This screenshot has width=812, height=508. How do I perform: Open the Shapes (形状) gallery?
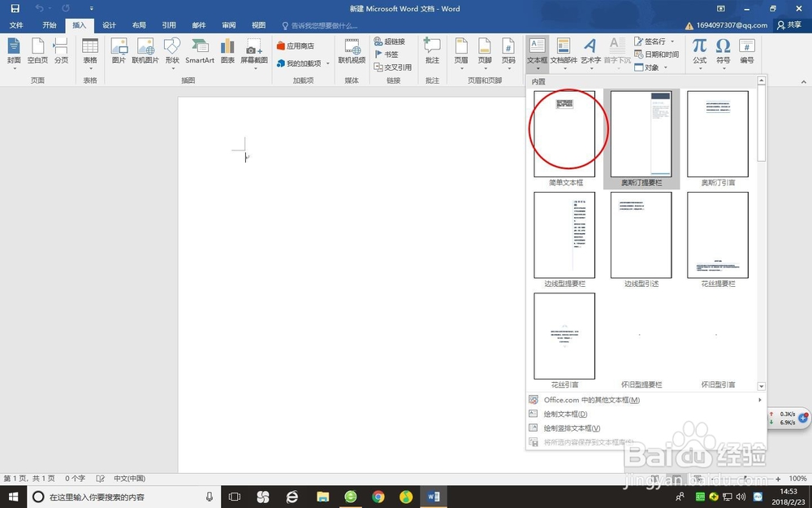172,53
